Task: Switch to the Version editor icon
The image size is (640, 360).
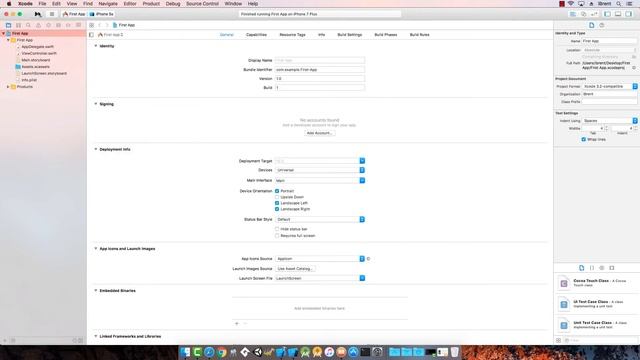Action: click(x=594, y=14)
